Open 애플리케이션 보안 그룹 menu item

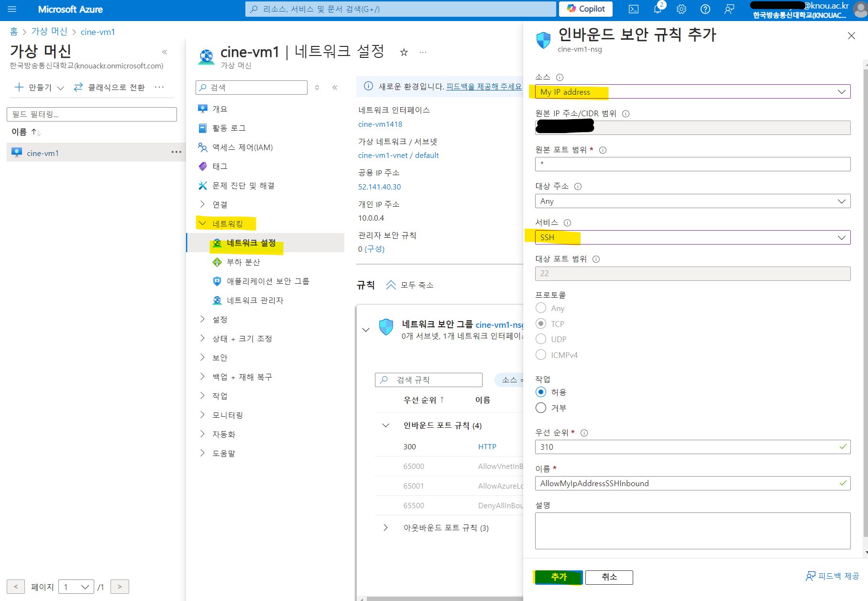tap(268, 281)
